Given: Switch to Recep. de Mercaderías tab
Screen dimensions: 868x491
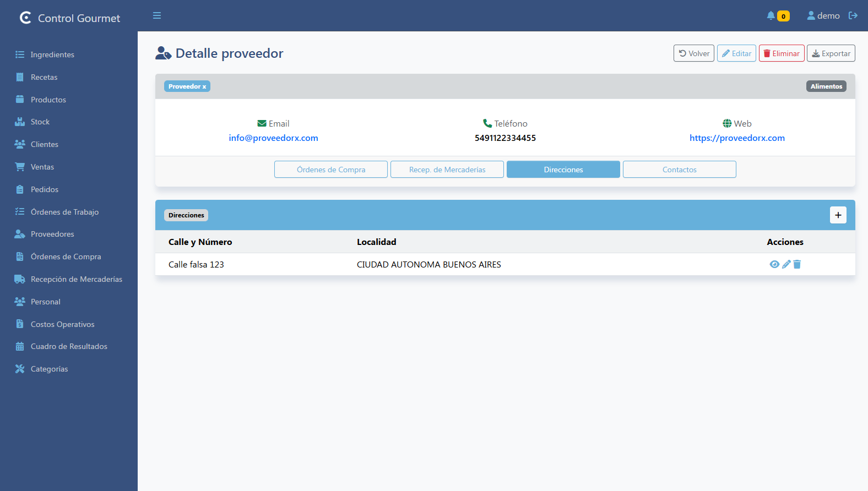Looking at the screenshot, I should coord(447,170).
